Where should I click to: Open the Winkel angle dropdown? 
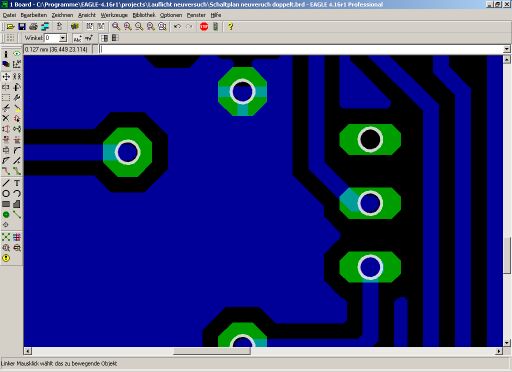(63, 38)
